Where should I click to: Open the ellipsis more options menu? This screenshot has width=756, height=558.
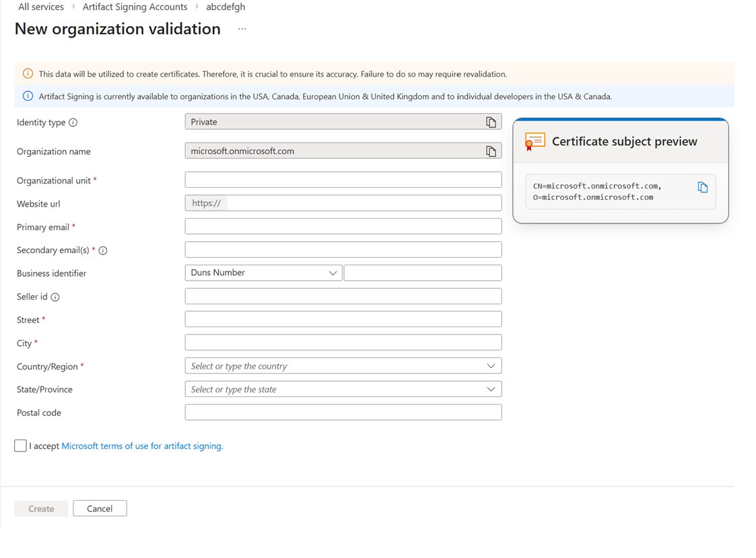point(242,29)
